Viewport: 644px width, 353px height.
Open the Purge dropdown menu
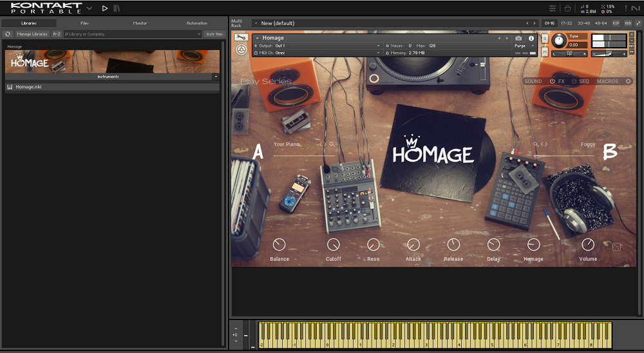click(524, 46)
